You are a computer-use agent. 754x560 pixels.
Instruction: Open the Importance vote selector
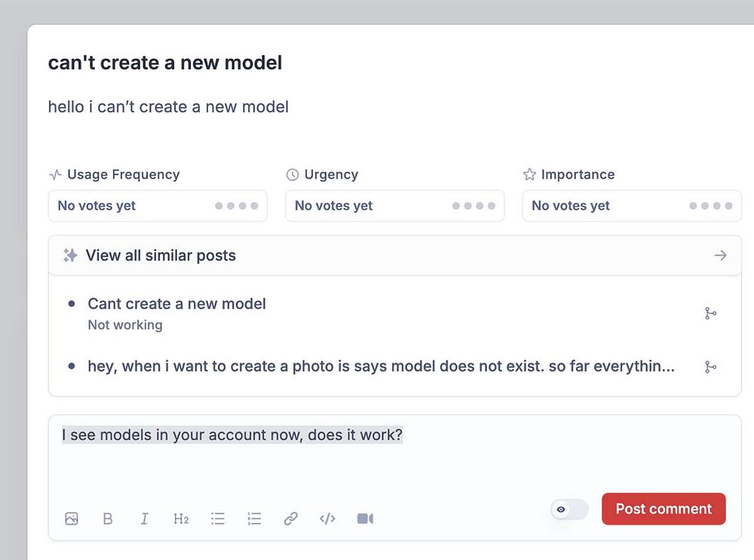coord(632,206)
